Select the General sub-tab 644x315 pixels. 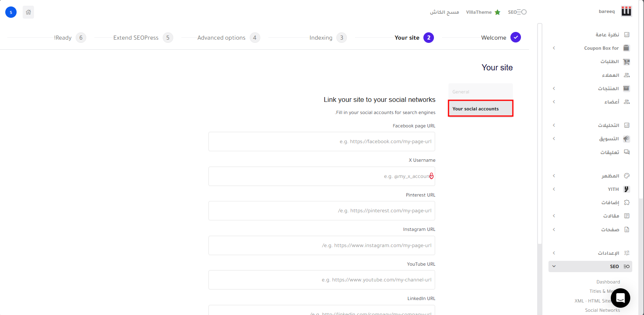pyautogui.click(x=480, y=92)
